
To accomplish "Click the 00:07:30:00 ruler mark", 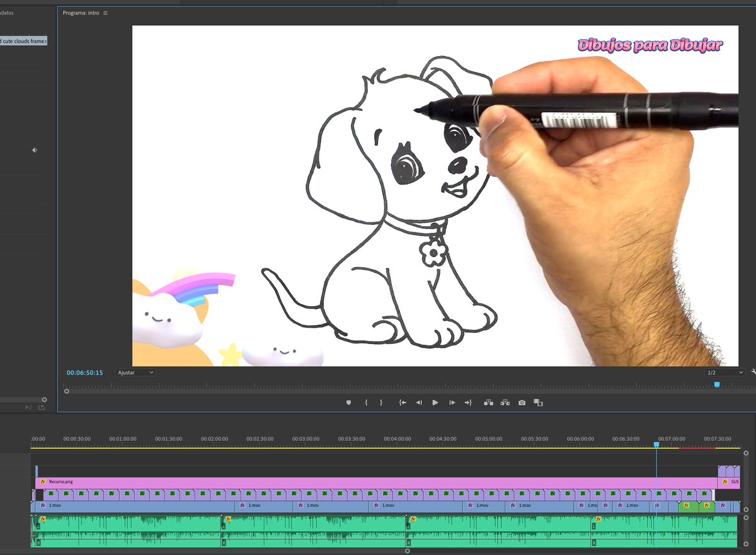I will [x=718, y=438].
